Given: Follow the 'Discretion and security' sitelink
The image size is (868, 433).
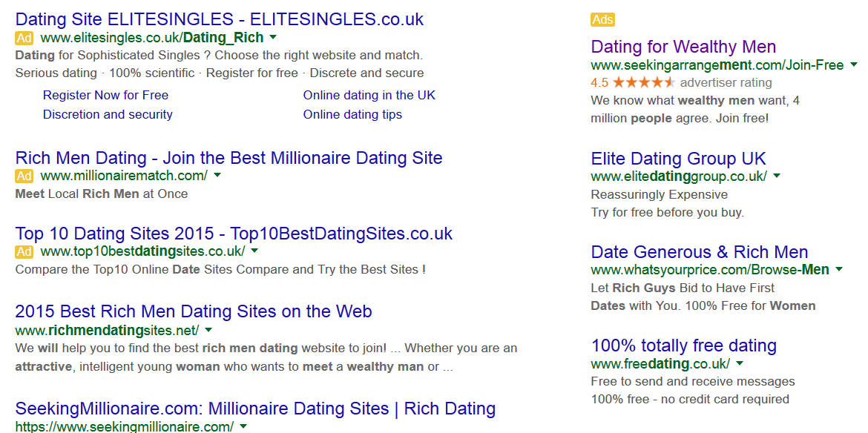Looking at the screenshot, I should [x=108, y=114].
